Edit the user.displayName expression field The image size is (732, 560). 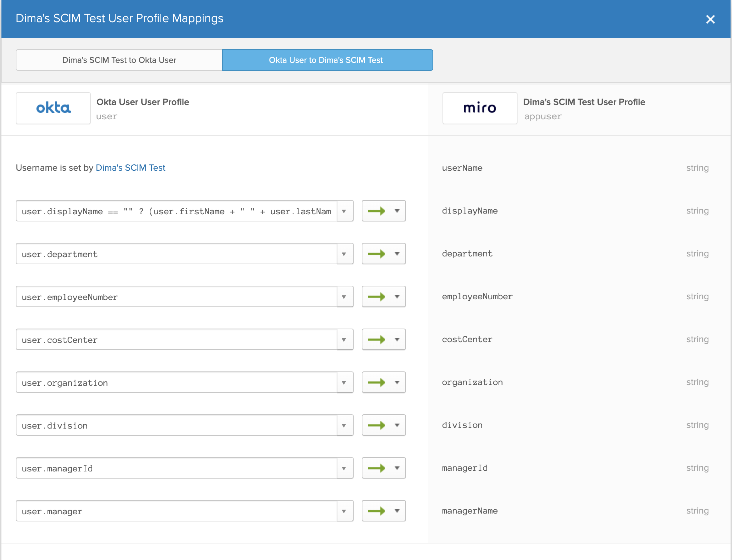pyautogui.click(x=177, y=211)
